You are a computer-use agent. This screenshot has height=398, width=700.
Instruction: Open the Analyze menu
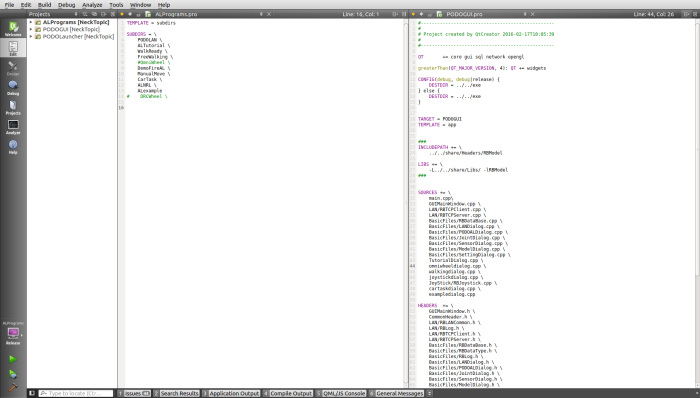[92, 5]
